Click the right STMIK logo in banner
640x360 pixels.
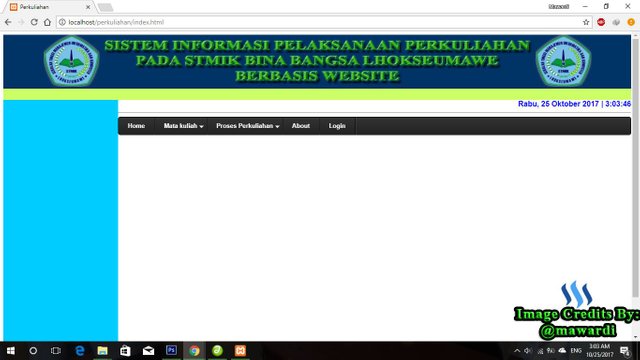[563, 61]
